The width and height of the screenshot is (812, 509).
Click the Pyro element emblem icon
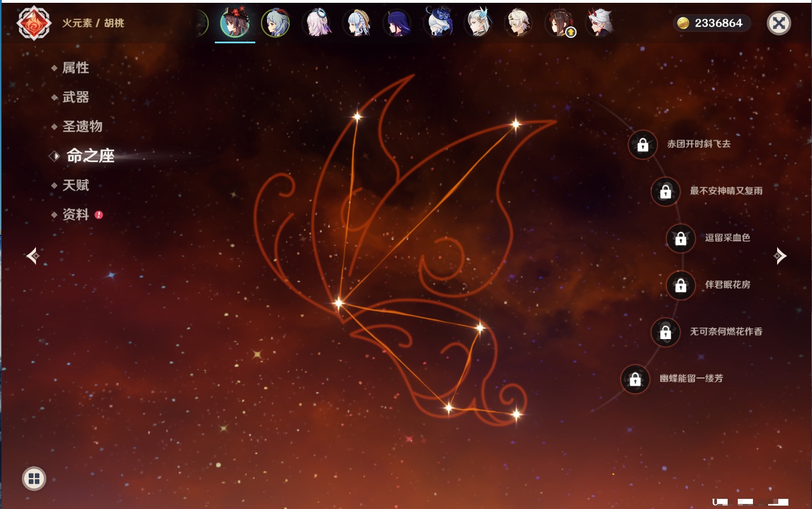point(34,23)
